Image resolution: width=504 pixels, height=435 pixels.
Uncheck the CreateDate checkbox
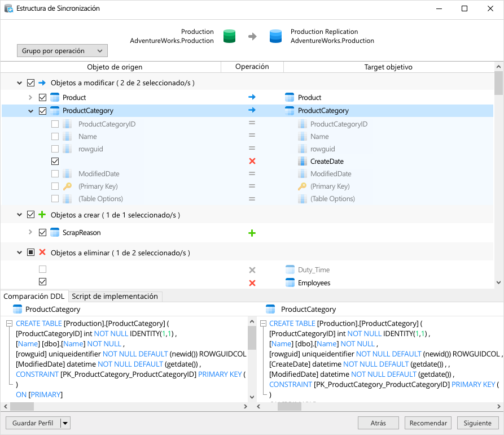coord(55,161)
